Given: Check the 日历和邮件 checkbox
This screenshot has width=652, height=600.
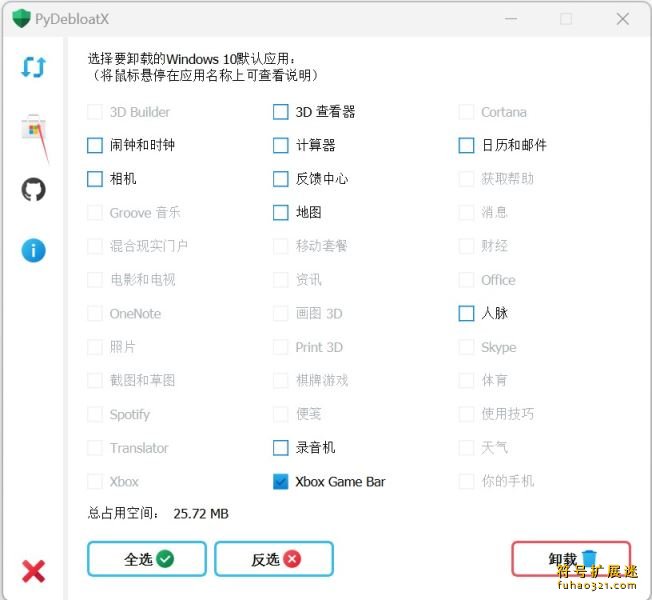Looking at the screenshot, I should (x=466, y=145).
